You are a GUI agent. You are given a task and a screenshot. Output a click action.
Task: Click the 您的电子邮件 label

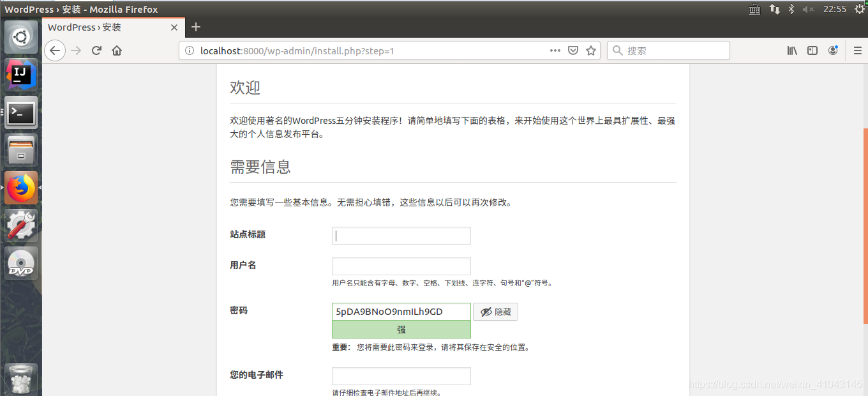point(257,375)
